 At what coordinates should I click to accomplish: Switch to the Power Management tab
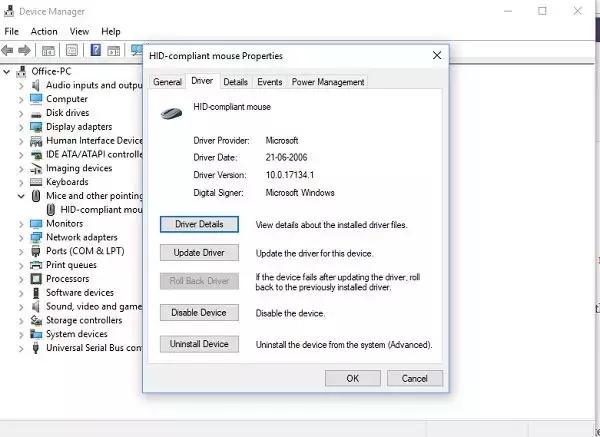tap(328, 82)
